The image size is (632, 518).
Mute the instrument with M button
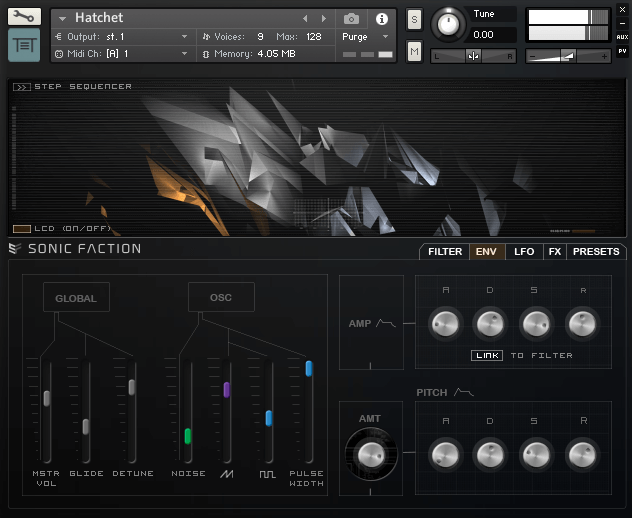point(414,51)
